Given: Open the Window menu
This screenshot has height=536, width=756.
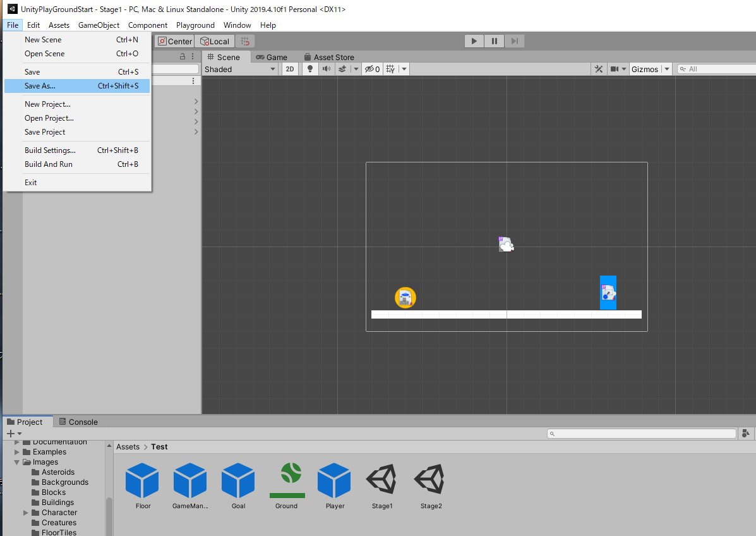Looking at the screenshot, I should pos(237,25).
